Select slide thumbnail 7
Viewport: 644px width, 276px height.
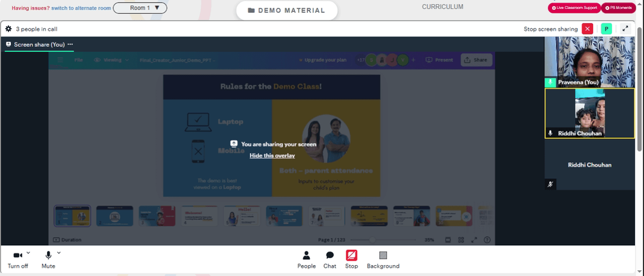327,216
